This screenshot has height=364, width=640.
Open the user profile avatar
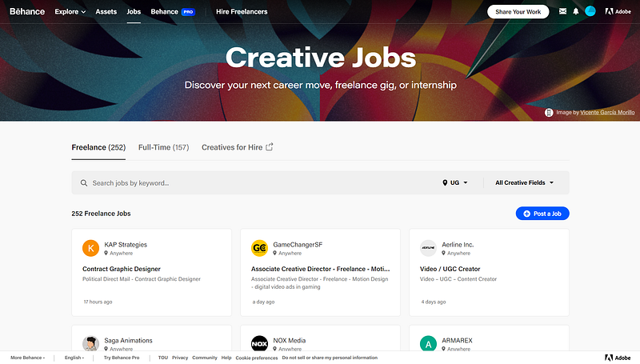pos(590,11)
